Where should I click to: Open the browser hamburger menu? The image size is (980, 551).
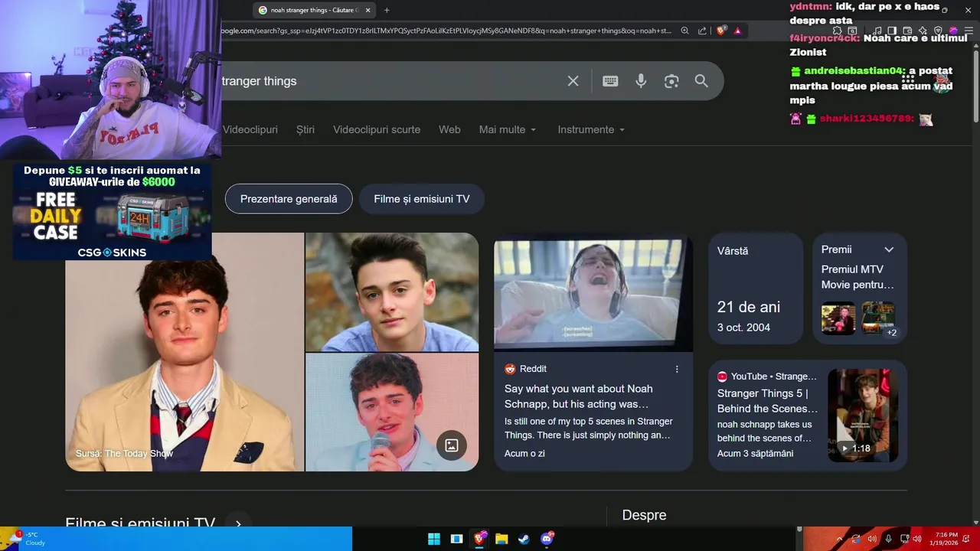coord(969,31)
